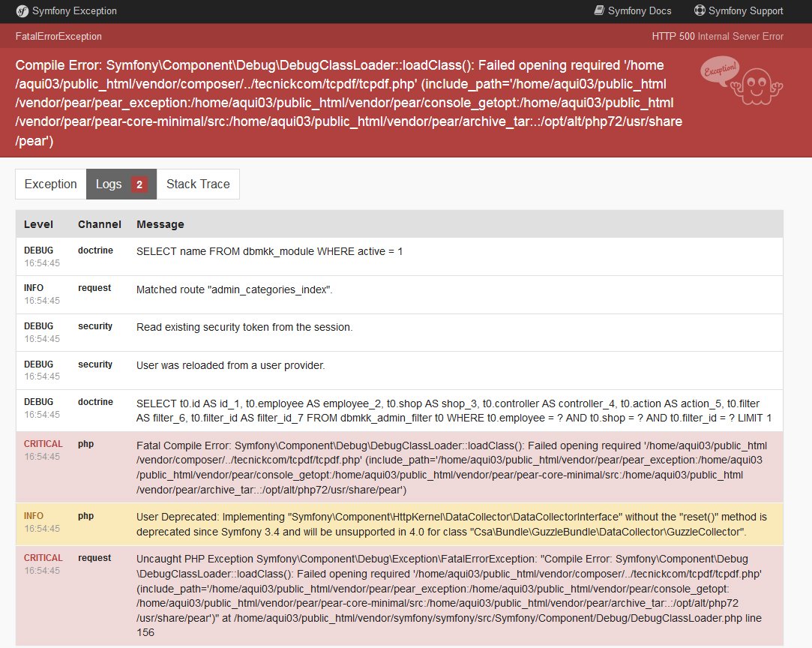
Task: Click the Symfony Docs book icon
Action: coord(599,10)
